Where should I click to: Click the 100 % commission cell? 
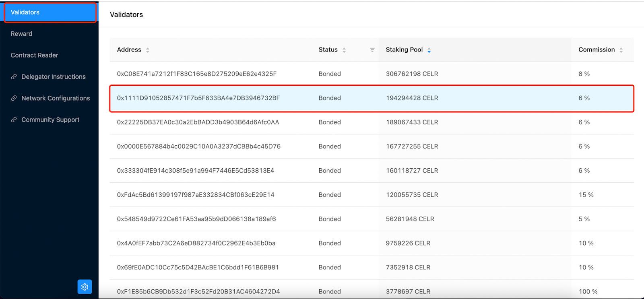click(x=588, y=291)
